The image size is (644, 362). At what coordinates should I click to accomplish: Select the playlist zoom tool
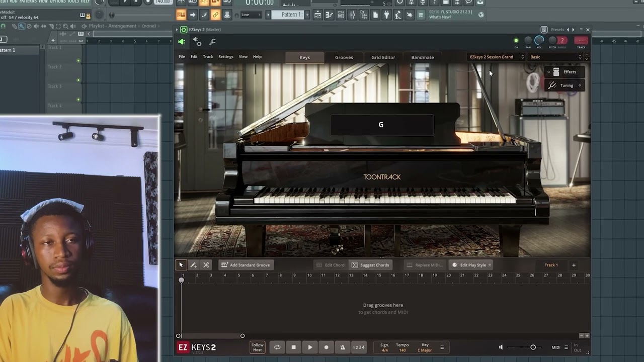point(65,26)
